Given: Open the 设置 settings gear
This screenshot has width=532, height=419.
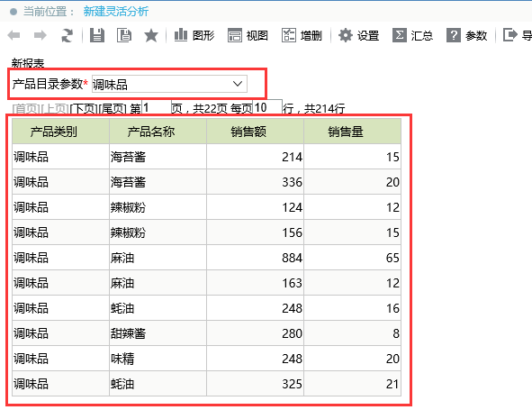Looking at the screenshot, I should click(358, 35).
